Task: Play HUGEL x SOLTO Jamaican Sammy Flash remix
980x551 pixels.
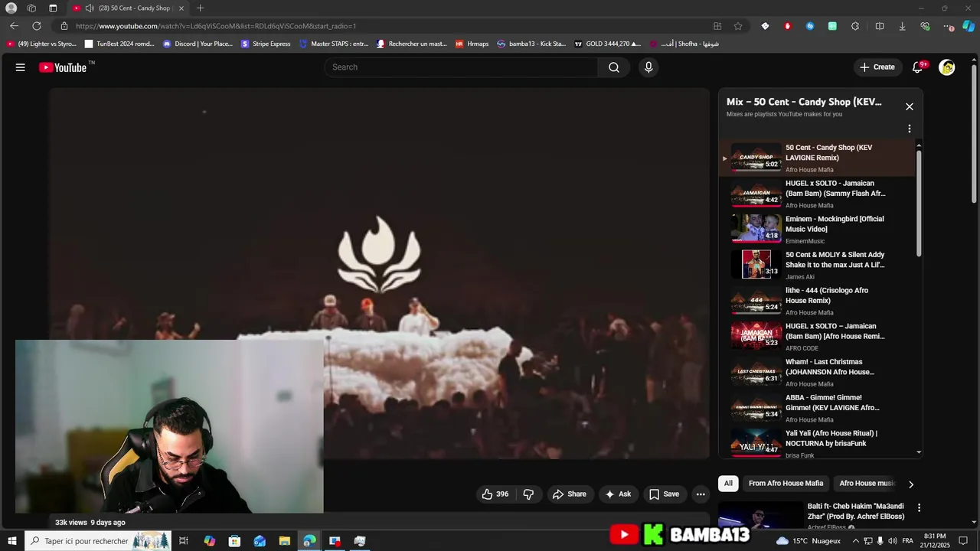Action: click(x=817, y=194)
